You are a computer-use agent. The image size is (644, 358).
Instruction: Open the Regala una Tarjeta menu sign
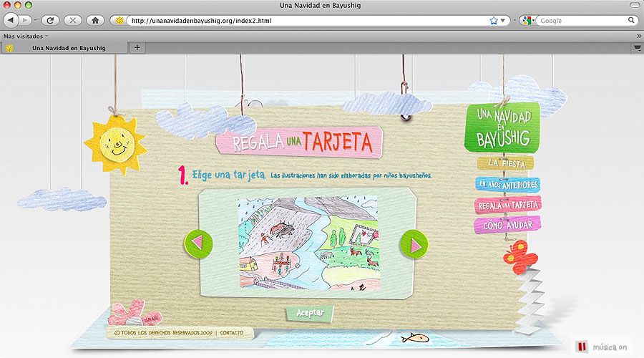tap(507, 205)
